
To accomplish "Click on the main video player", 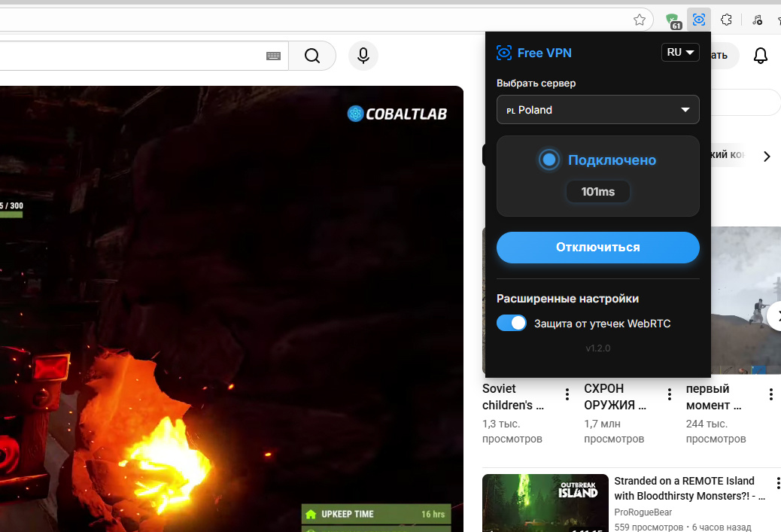I will [x=231, y=309].
